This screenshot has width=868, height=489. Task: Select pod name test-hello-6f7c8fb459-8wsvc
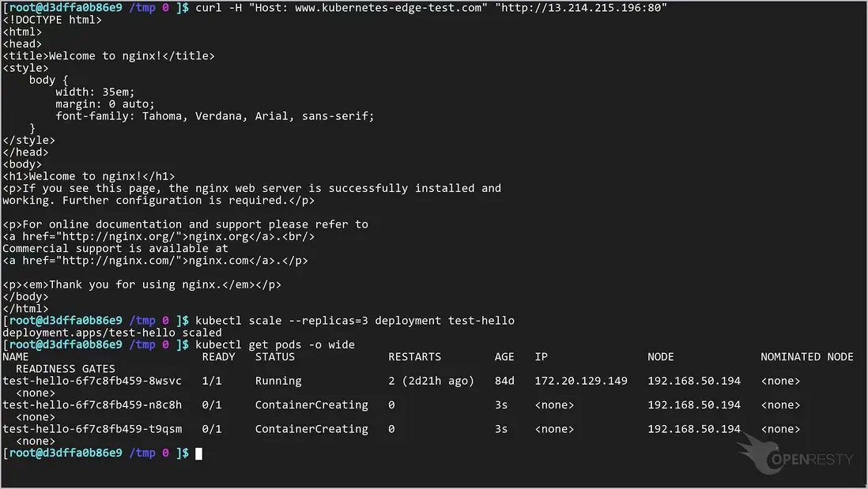coord(92,381)
